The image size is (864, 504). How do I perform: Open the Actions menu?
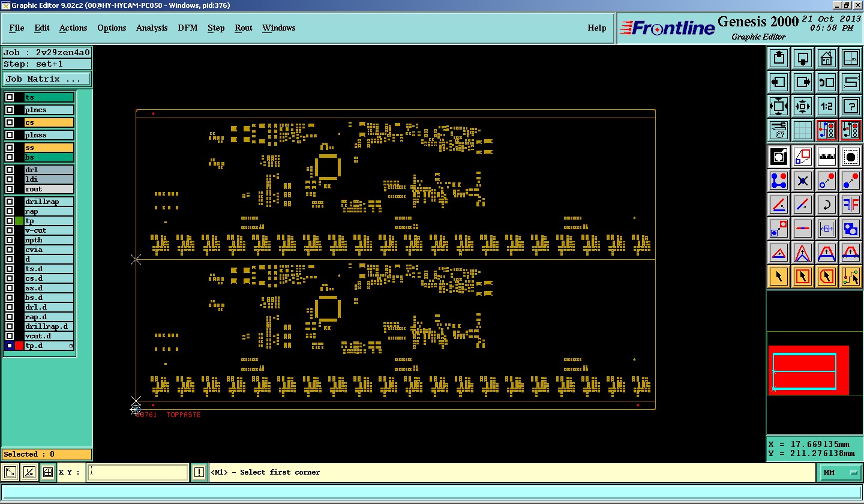click(73, 28)
